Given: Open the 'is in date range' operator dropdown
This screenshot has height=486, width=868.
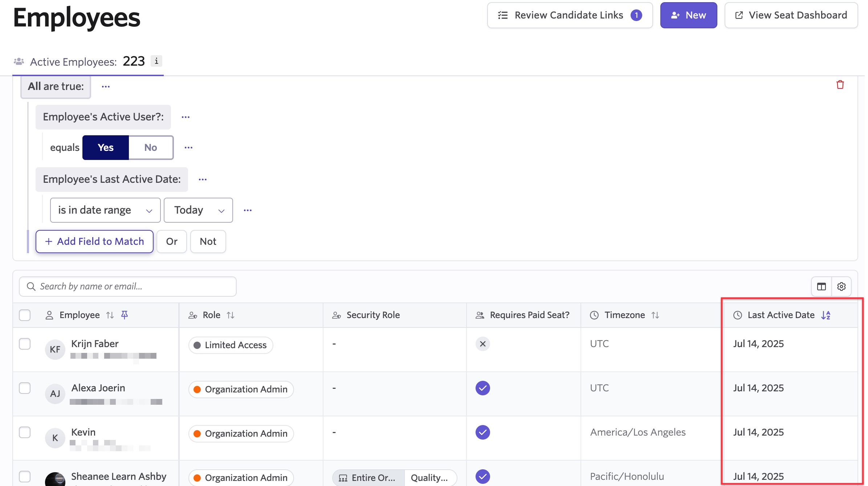Looking at the screenshot, I should pos(105,210).
